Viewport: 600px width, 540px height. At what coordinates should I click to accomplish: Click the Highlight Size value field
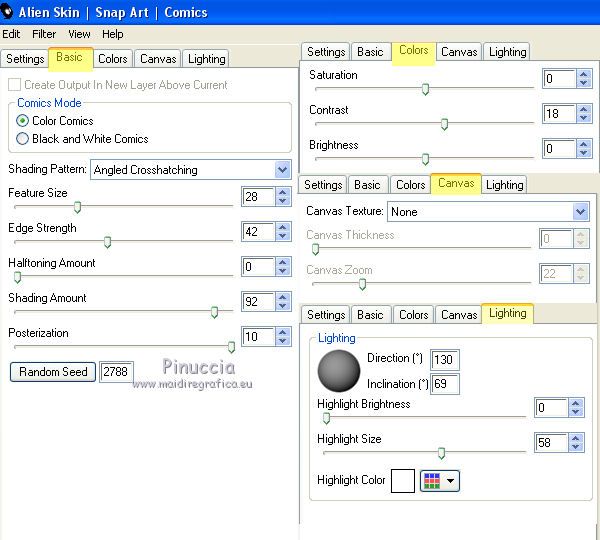(x=551, y=442)
